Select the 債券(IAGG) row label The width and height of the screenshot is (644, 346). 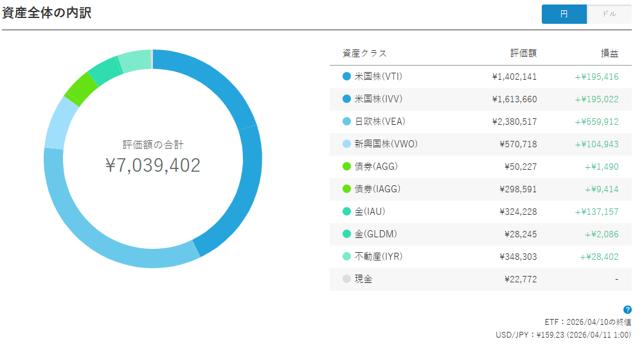tap(377, 189)
